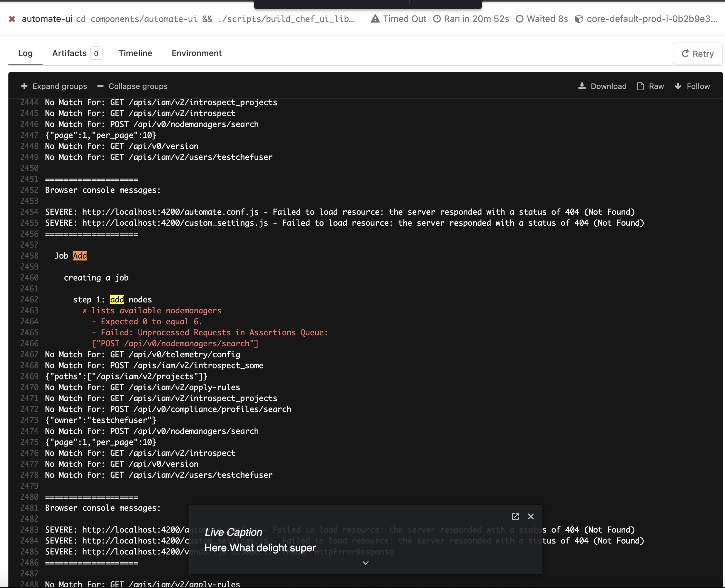The image size is (725, 588).
Task: Click the 'Timed Out' status text
Action: tap(404, 19)
